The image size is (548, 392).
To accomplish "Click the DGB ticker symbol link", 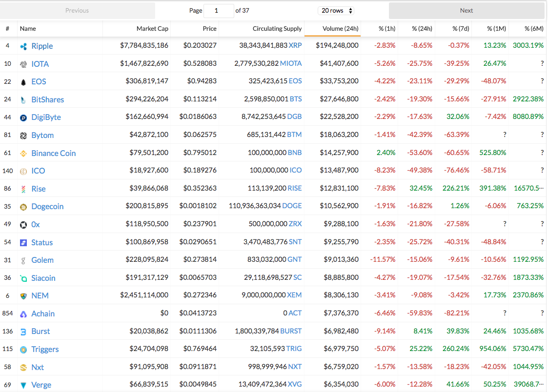I will (x=294, y=117).
